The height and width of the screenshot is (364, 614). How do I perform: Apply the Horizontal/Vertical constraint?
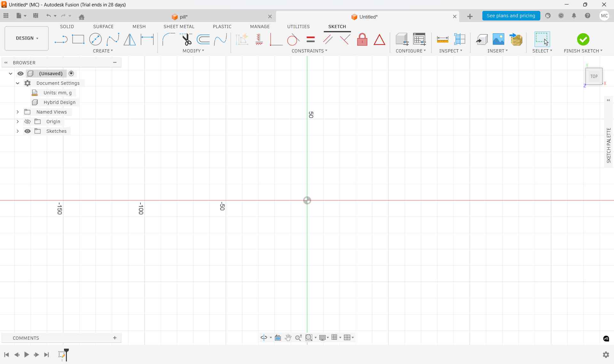259,39
